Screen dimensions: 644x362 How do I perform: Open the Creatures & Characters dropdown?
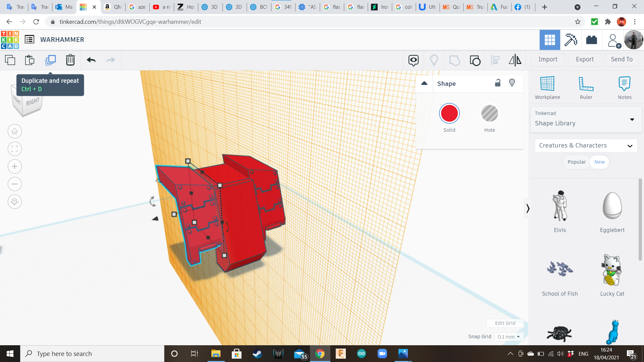pyautogui.click(x=586, y=145)
